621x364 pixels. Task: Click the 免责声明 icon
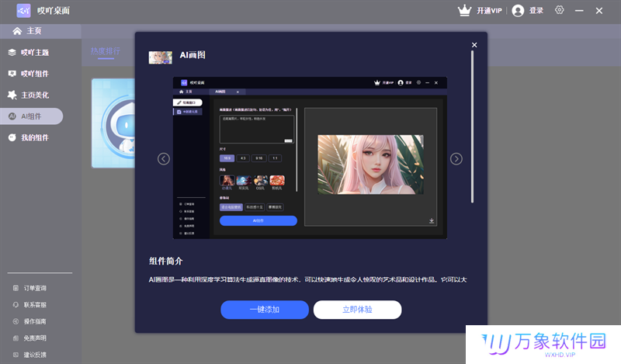click(x=16, y=338)
